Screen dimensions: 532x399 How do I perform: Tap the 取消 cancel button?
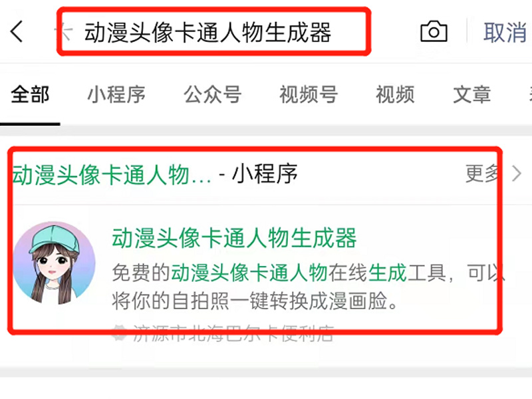[x=505, y=33]
